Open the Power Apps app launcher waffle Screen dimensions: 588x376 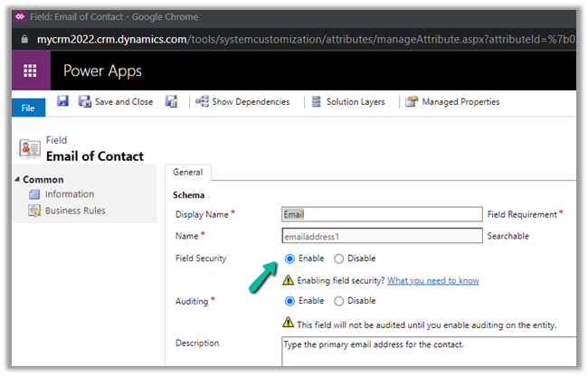point(30,70)
